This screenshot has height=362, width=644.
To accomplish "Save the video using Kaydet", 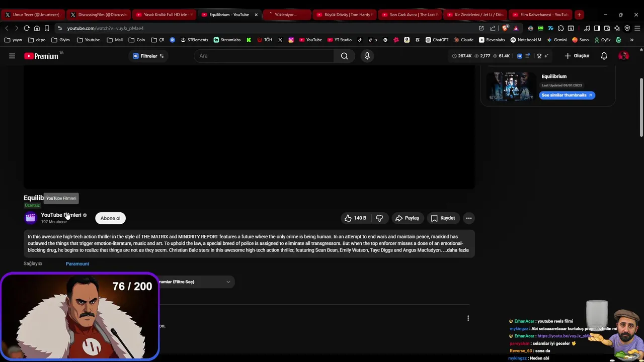I will [443, 218].
